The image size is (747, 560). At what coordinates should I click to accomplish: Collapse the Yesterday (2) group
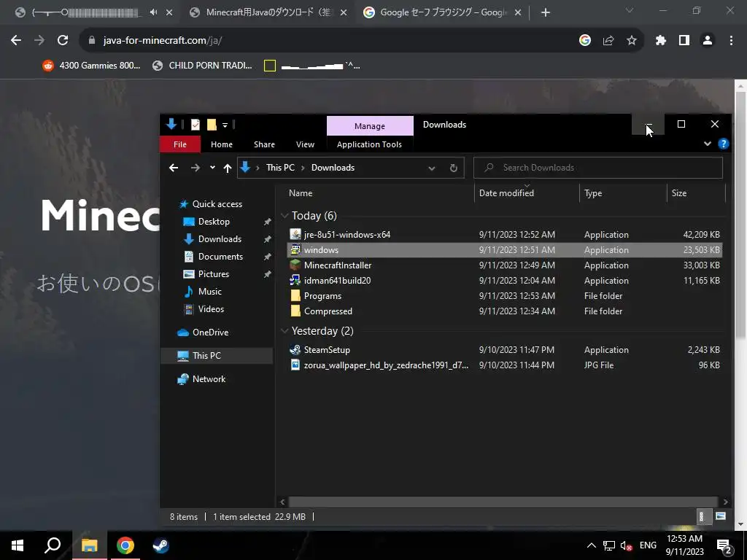point(285,330)
